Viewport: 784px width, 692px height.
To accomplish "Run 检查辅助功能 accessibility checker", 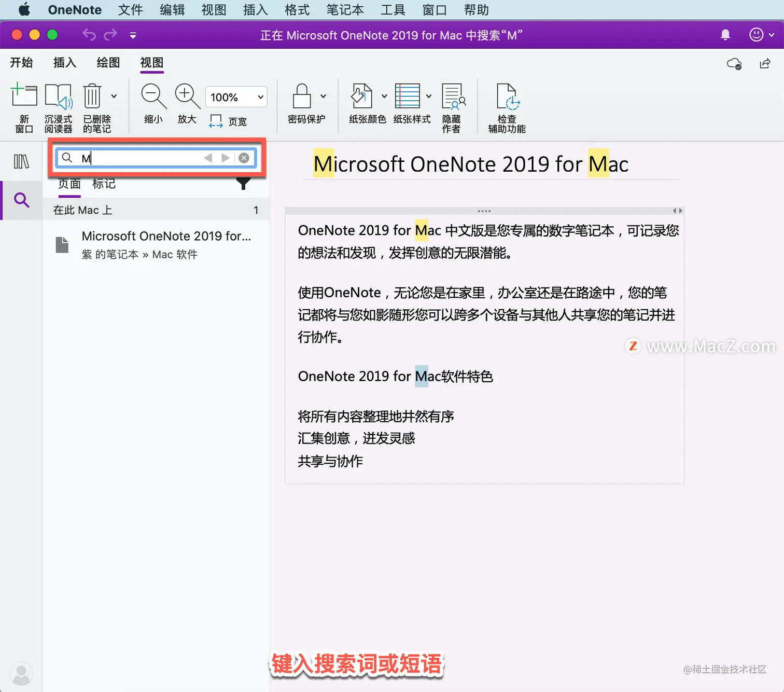I will tap(507, 108).
